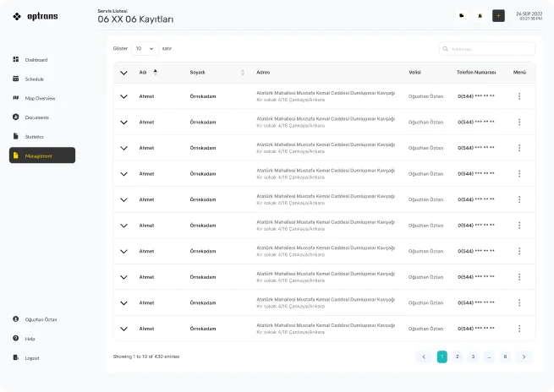Screen dimensions: 554x392
Task: Open Map Overview in sidebar
Action: click(40, 98)
